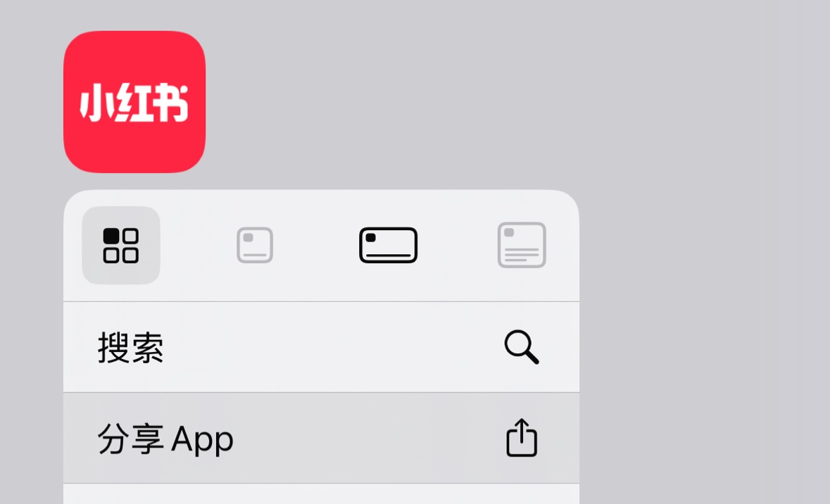Switch widget layout to small size

[255, 245]
